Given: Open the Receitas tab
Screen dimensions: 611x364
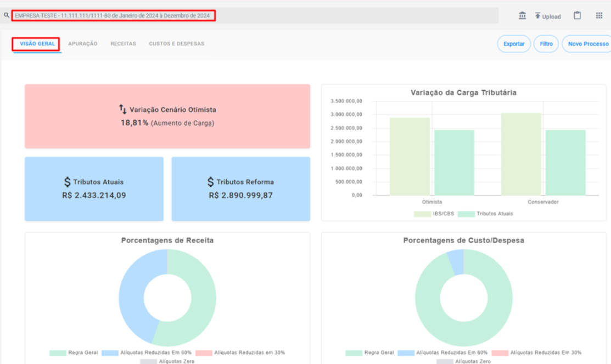Looking at the screenshot, I should pos(123,44).
